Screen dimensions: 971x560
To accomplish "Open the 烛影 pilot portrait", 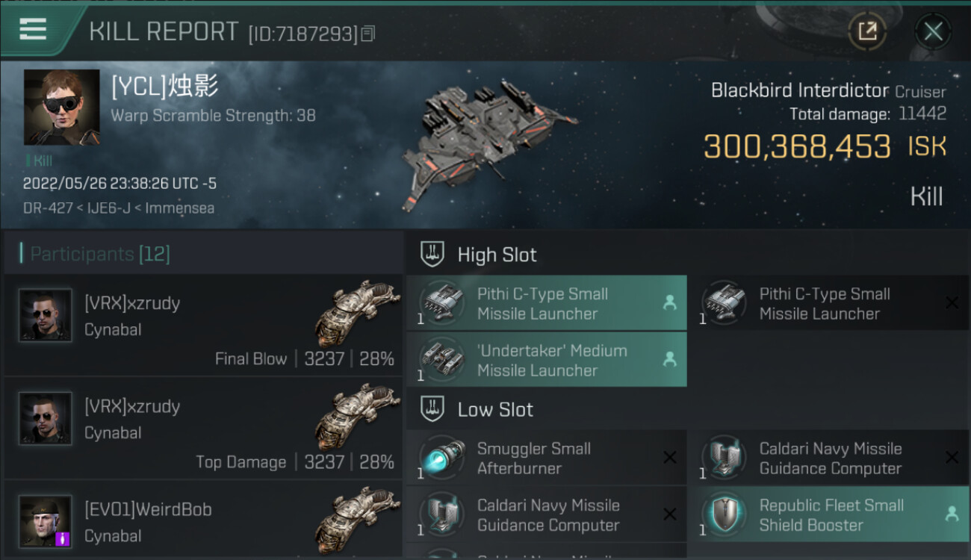I will [x=61, y=107].
